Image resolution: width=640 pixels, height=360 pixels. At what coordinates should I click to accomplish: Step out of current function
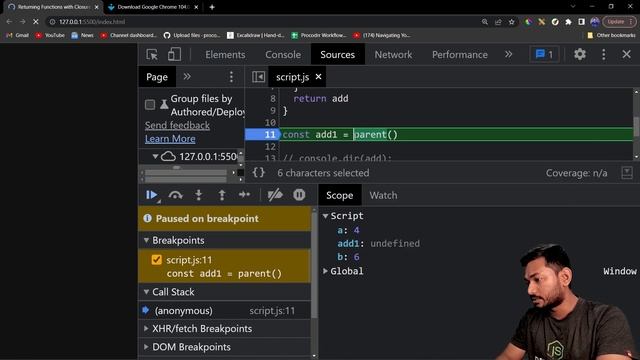click(x=222, y=195)
